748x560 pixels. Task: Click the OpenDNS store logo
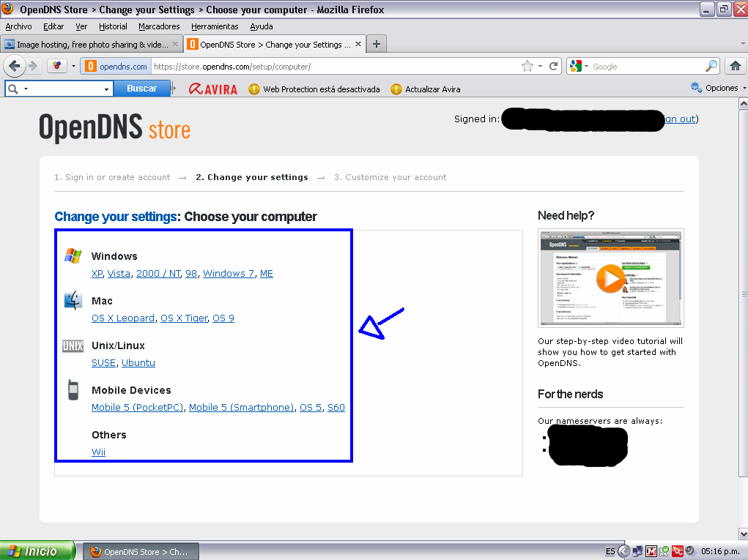pyautogui.click(x=114, y=127)
